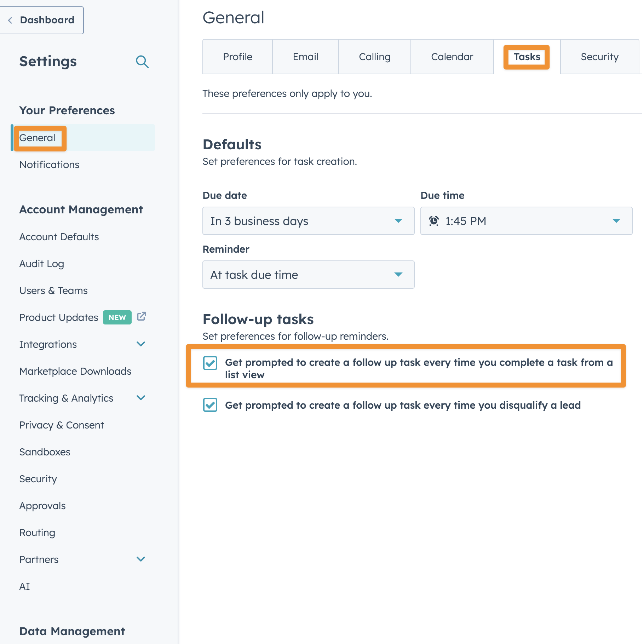Uncheck follow-up prompt when disqualifying a lead

coord(210,405)
